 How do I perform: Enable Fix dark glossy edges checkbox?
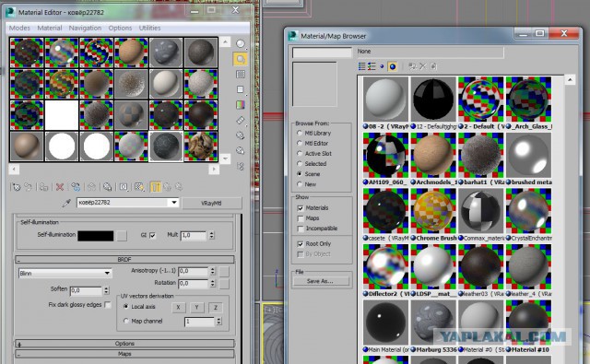[107, 305]
